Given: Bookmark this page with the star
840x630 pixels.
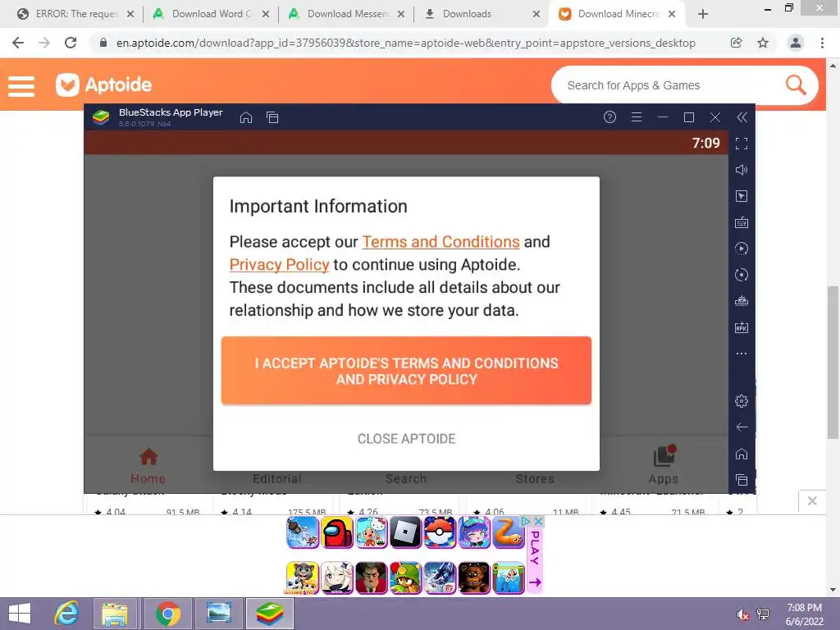Looking at the screenshot, I should click(763, 43).
